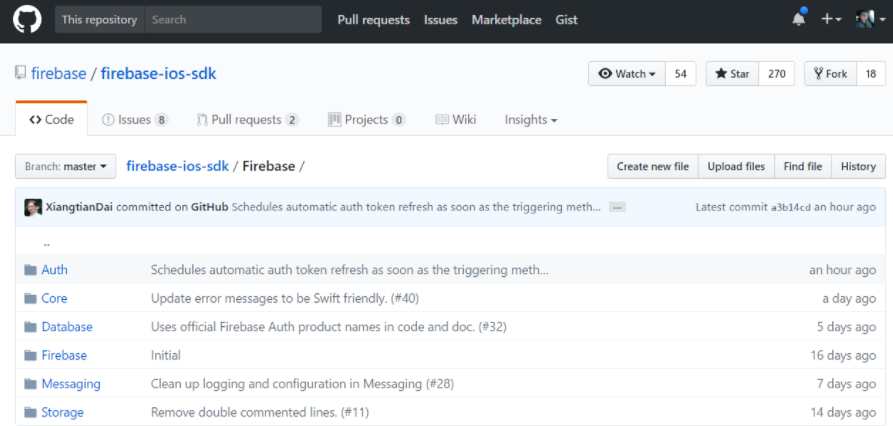Expand commit message ellipsis button
This screenshot has width=893, height=426.
[x=617, y=207]
